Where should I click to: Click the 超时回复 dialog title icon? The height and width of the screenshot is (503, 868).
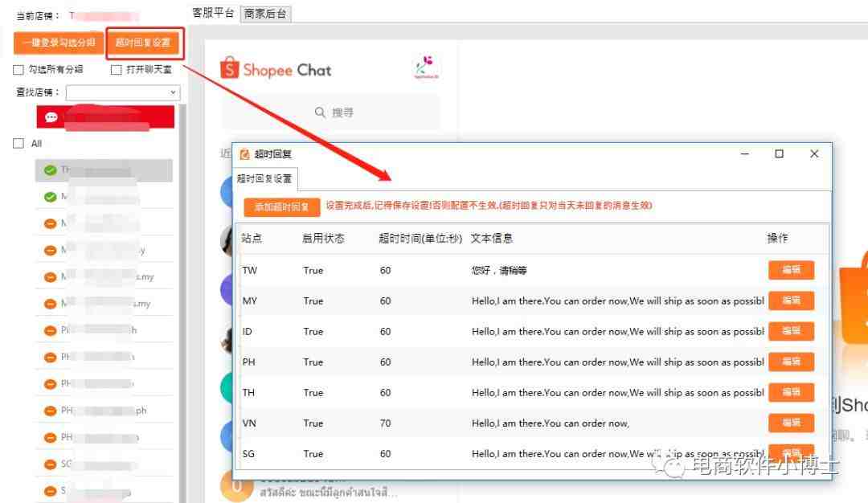point(244,154)
